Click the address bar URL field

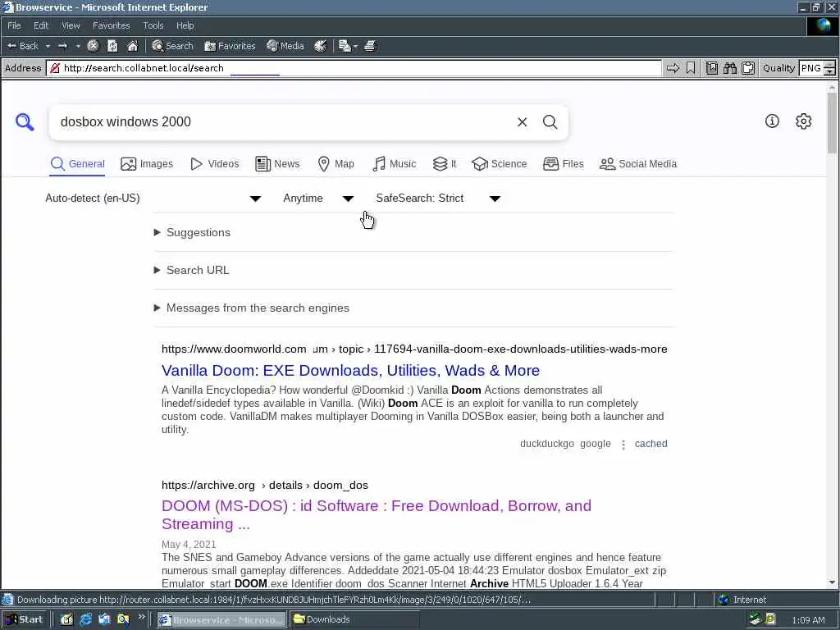pos(354,68)
